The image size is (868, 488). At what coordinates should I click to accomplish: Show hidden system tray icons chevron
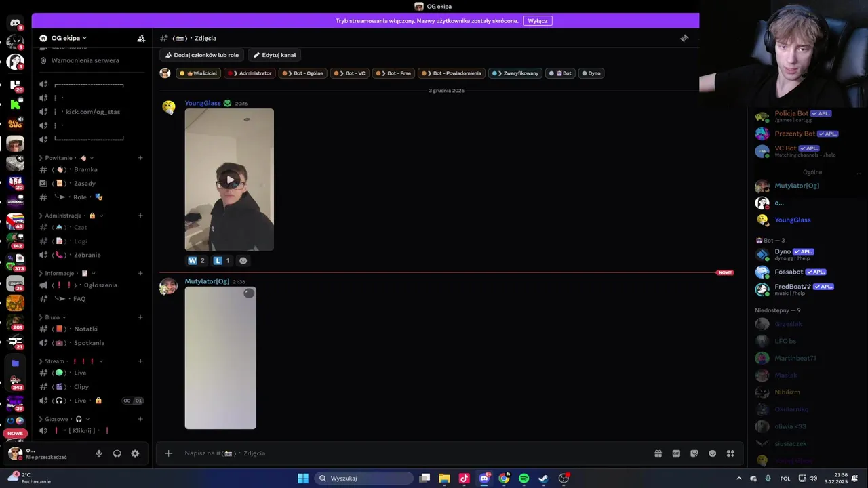(x=738, y=479)
